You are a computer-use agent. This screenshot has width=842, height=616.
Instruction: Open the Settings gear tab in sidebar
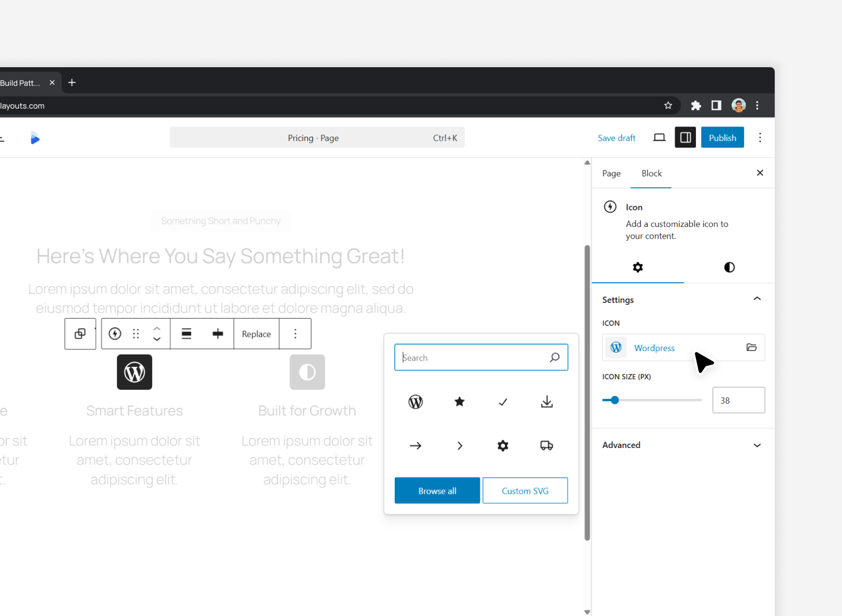tap(638, 267)
